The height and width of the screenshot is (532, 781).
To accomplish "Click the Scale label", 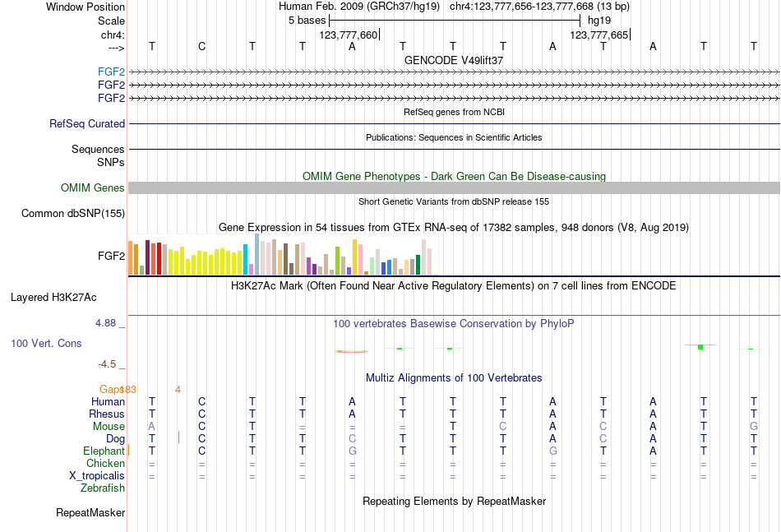I will coord(111,21).
